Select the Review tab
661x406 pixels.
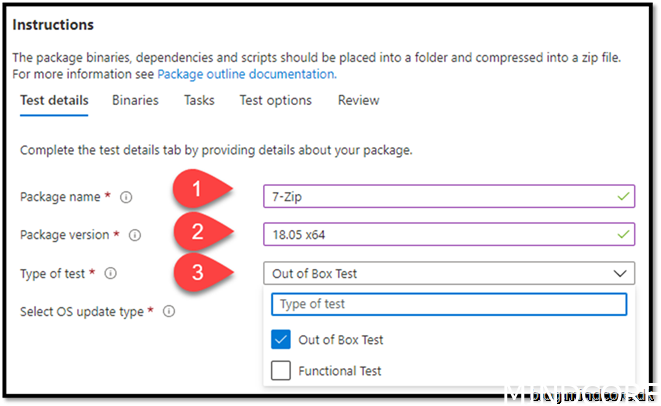point(358,100)
